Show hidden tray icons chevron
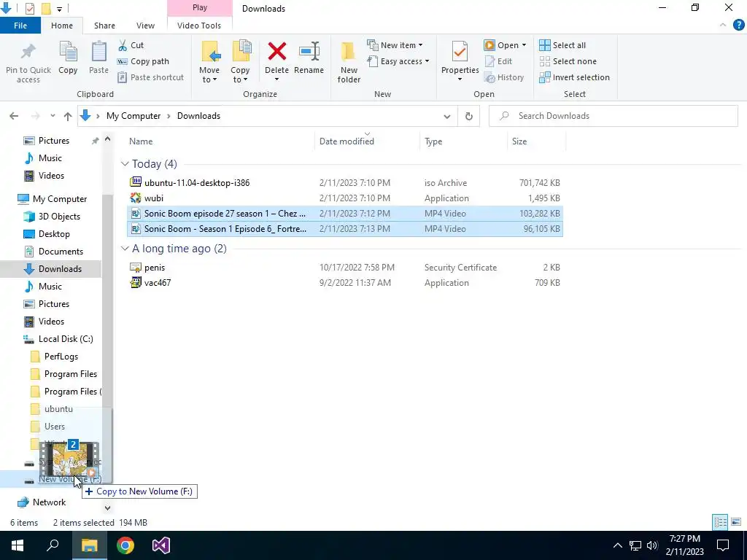 tap(617, 545)
